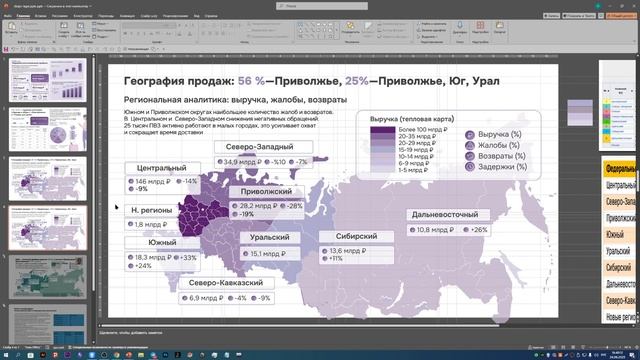Click the 'Дальневосточный' label on slide
The image size is (640, 360).
click(x=445, y=214)
